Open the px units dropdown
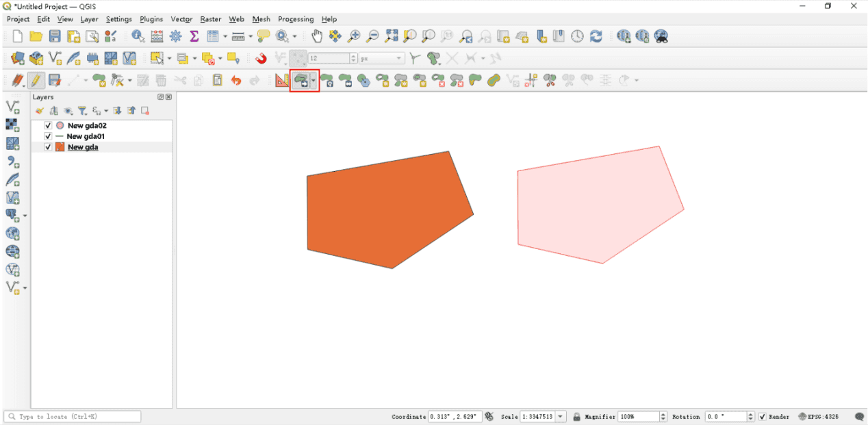 tap(382, 59)
